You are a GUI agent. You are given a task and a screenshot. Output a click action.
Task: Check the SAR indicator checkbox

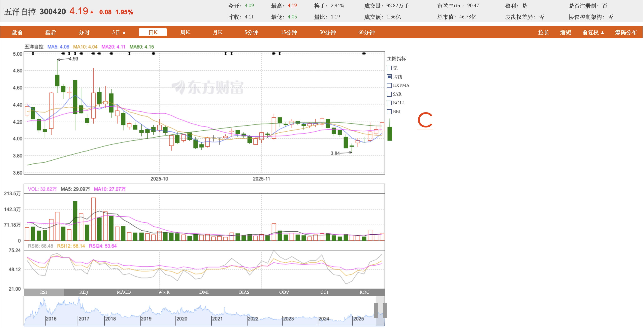(x=389, y=94)
